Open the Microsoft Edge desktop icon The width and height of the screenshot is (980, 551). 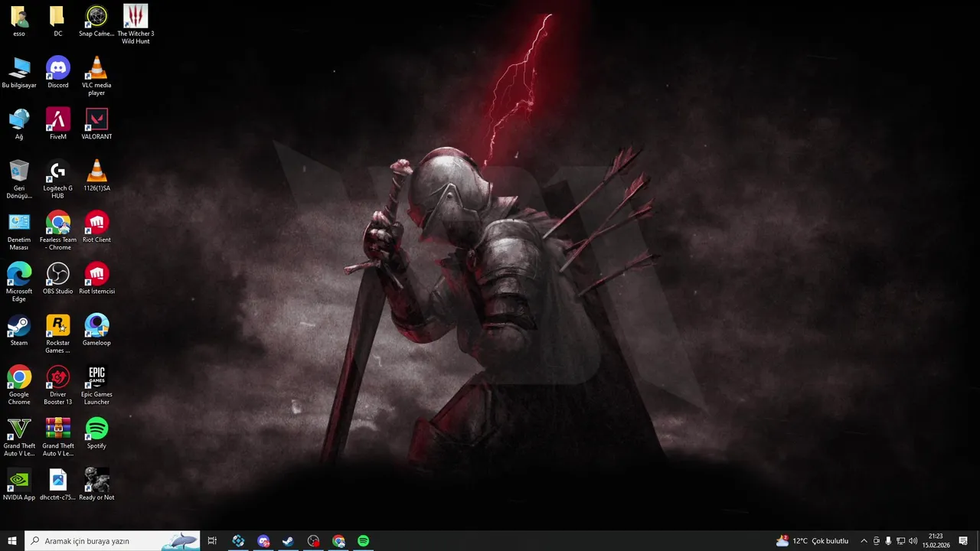click(x=19, y=282)
